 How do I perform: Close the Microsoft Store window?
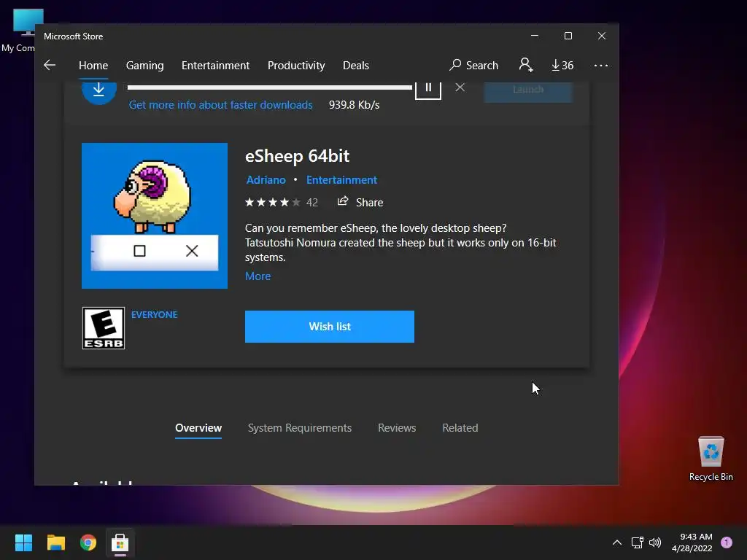pyautogui.click(x=602, y=36)
